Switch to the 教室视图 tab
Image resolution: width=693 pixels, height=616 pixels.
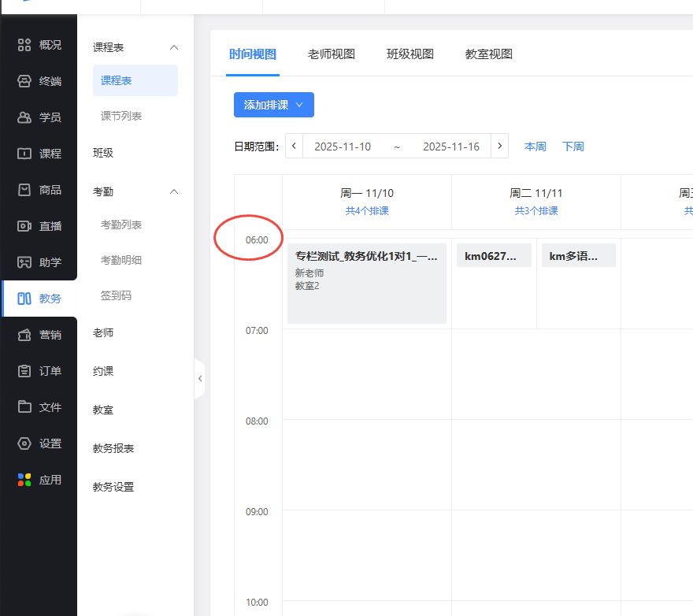tap(488, 54)
